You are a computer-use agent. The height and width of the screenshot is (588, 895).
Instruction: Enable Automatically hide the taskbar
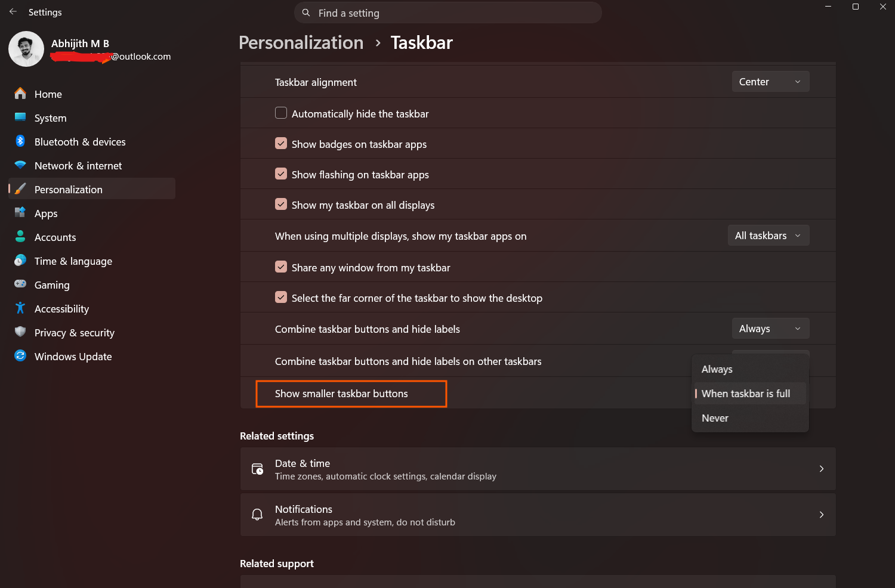click(x=280, y=113)
